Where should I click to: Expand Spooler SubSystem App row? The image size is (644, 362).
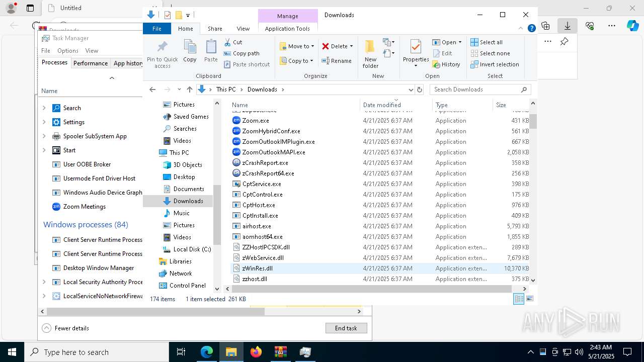pos(44,136)
